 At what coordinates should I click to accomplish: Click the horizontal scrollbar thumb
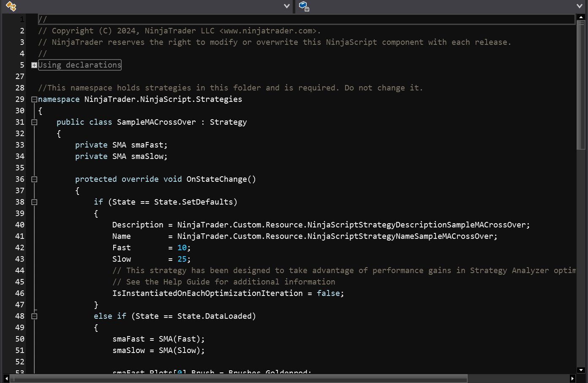(x=239, y=378)
